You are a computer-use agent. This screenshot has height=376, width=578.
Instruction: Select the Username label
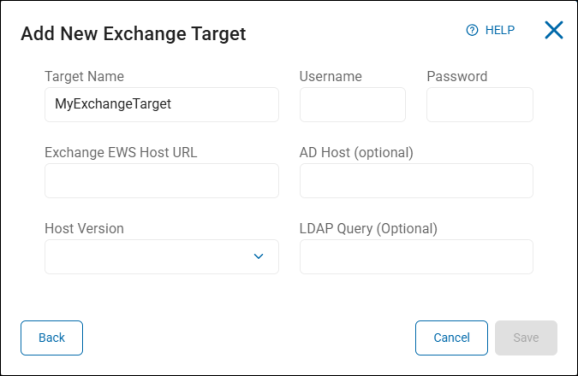(x=330, y=77)
